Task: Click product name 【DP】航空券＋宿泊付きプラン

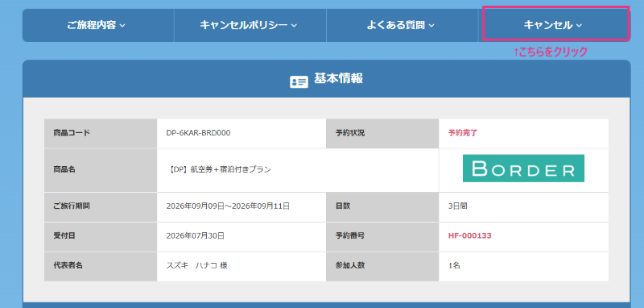Action: [x=219, y=169]
